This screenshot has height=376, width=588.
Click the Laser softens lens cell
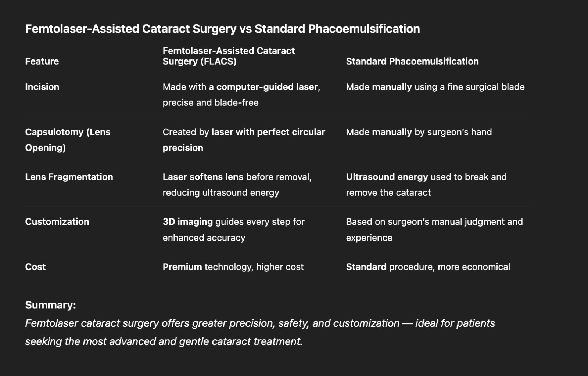(x=237, y=184)
